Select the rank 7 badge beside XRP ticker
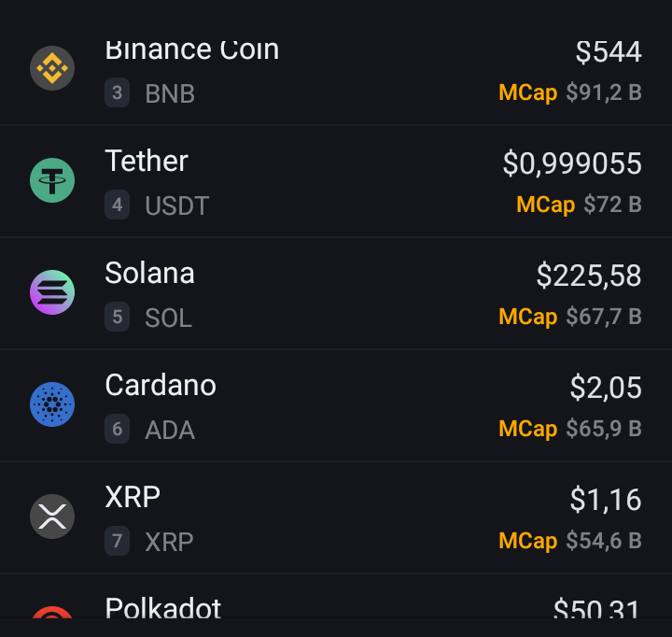Viewport: 672px width, 637px height. pyautogui.click(x=117, y=541)
